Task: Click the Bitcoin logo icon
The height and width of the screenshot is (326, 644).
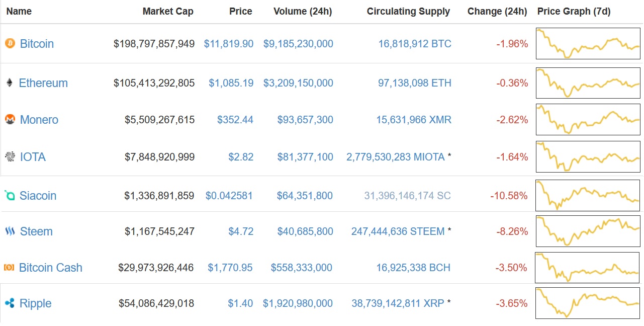Action: click(x=10, y=44)
